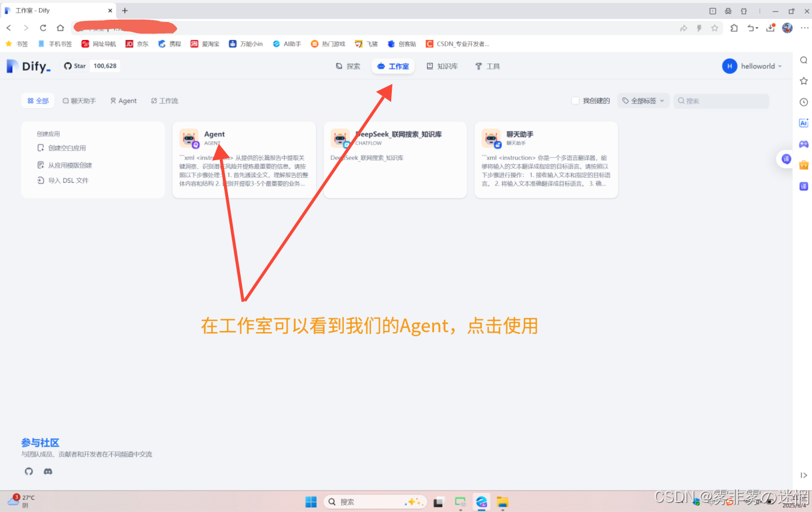
Task: Select the 工作室 tab
Action: (x=393, y=67)
